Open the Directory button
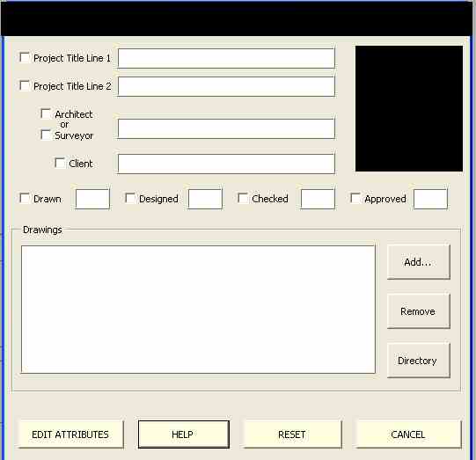This screenshot has width=476, height=460. 418,361
